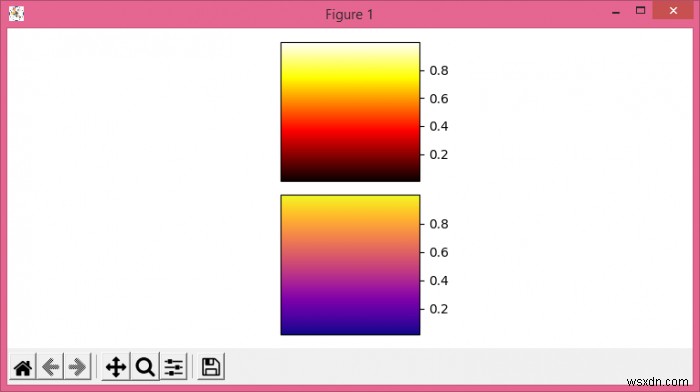Open Configure subplots settings
The width and height of the screenshot is (700, 392).
pos(174,367)
